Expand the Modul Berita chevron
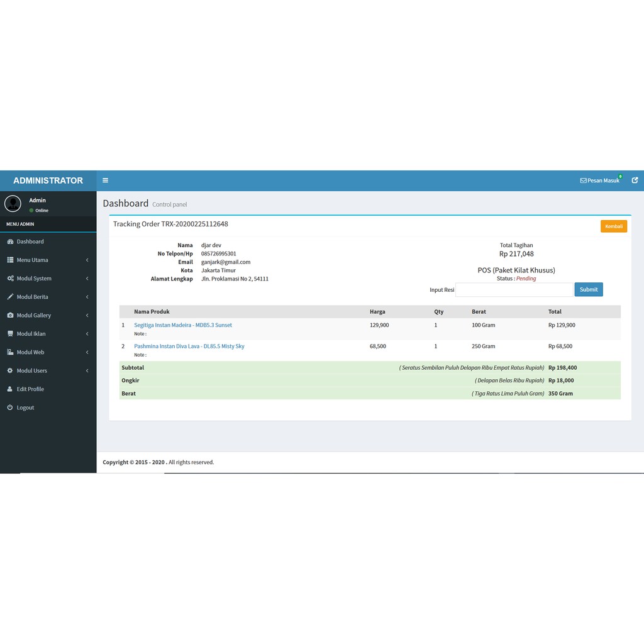Screen dimensions: 644x644 click(x=87, y=297)
